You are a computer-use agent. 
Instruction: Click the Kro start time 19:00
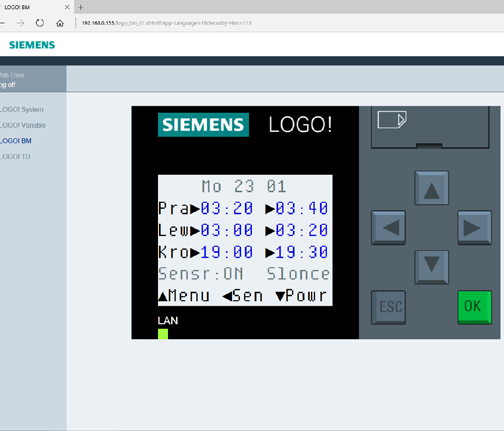226,252
